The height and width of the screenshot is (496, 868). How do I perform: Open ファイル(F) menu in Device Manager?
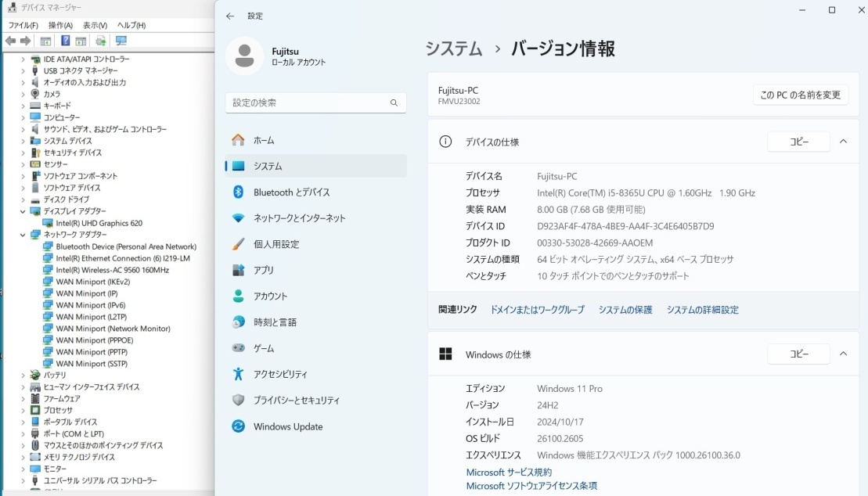23,26
